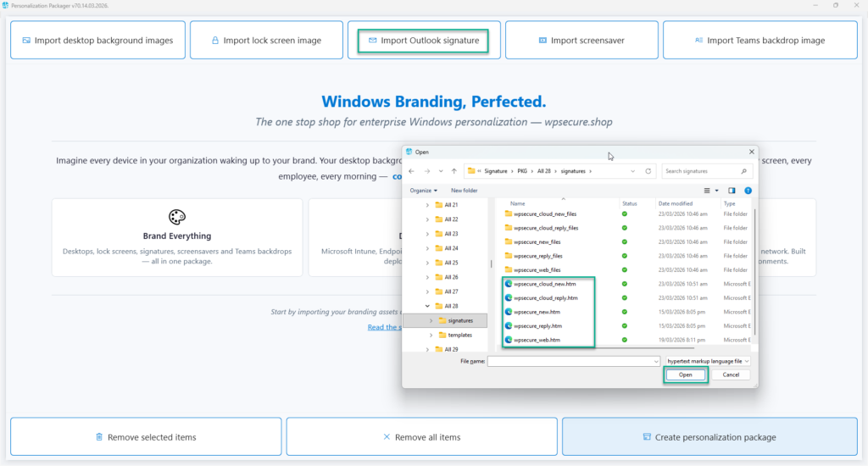This screenshot has height=466, width=868.
Task: Click New folder in dialog toolbar
Action: [464, 191]
